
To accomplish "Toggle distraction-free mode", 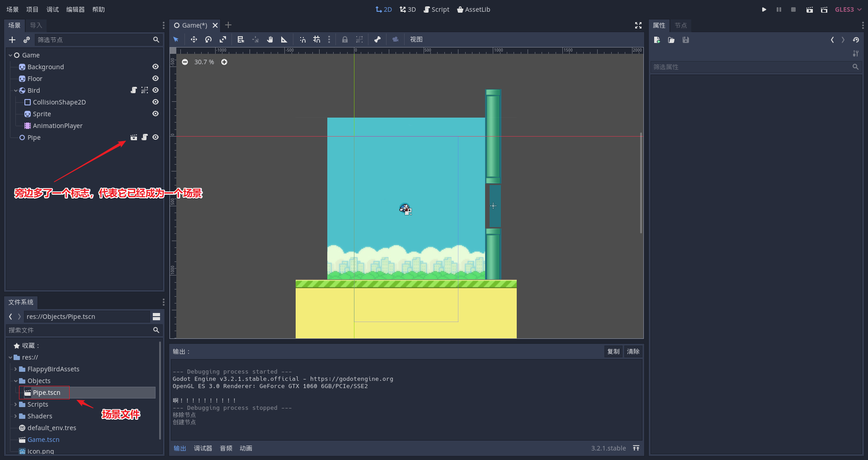I will tap(638, 25).
